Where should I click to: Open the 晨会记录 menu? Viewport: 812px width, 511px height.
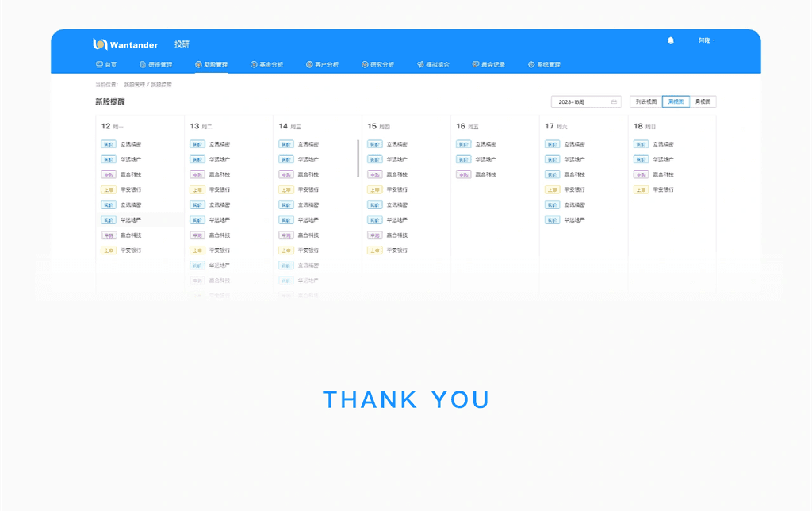coord(488,65)
